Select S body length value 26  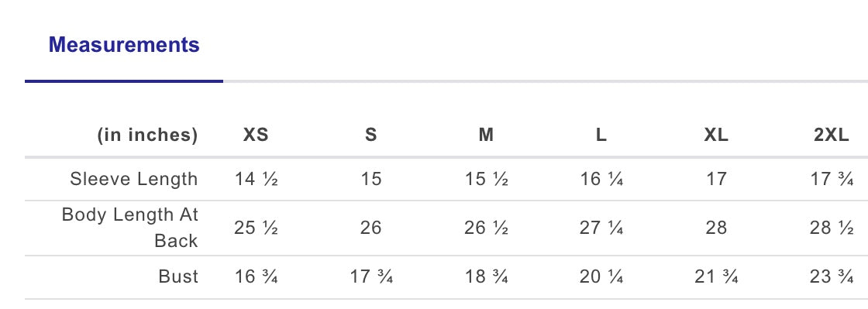371,228
